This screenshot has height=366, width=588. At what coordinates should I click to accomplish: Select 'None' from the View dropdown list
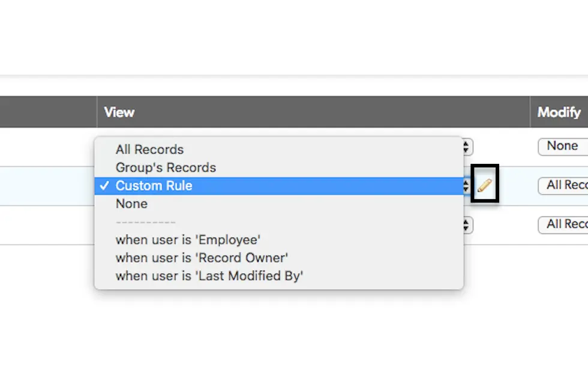tap(131, 203)
